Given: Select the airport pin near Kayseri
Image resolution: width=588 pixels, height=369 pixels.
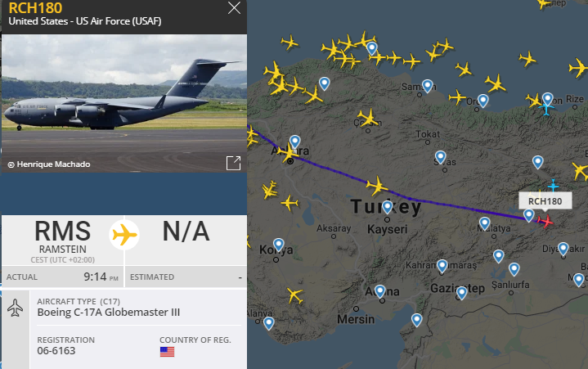Looking at the screenshot, I should 388,207.
